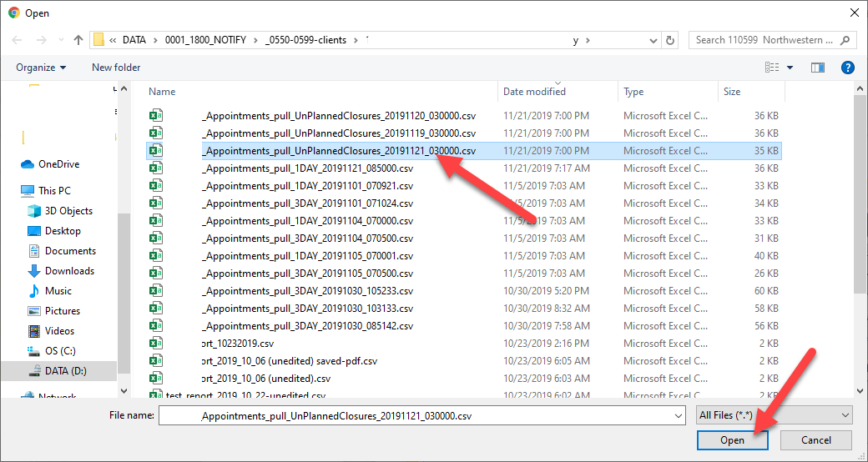Open the address path history dropdown
Viewport: 868px width, 462px height.
click(x=650, y=40)
